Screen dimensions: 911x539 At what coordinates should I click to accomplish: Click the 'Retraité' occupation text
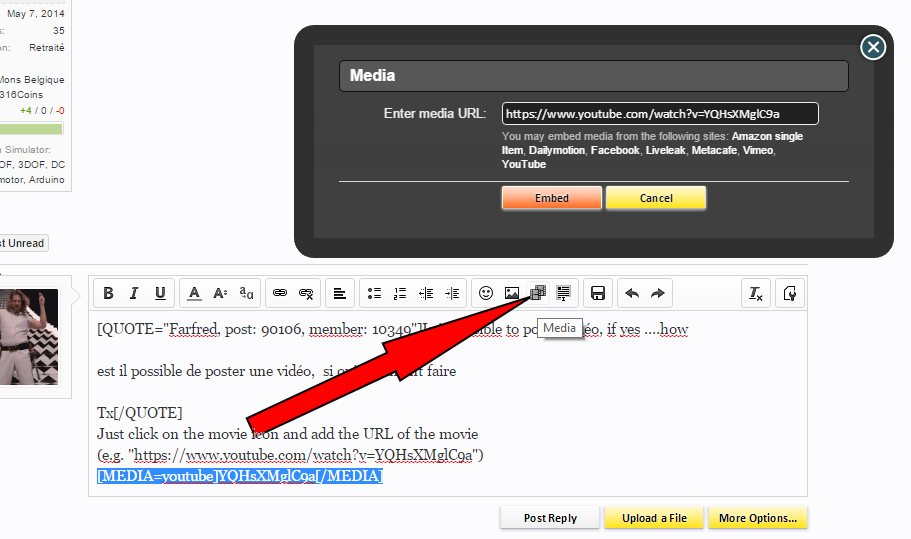46,48
